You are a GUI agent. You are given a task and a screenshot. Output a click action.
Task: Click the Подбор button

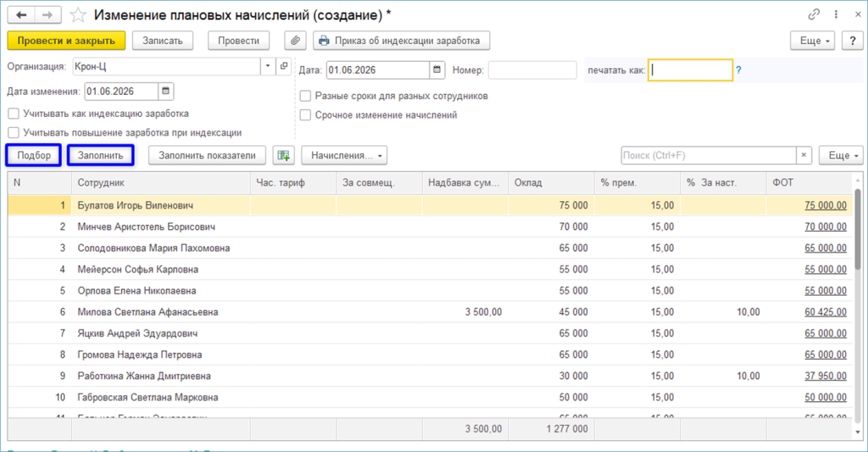pyautogui.click(x=34, y=155)
